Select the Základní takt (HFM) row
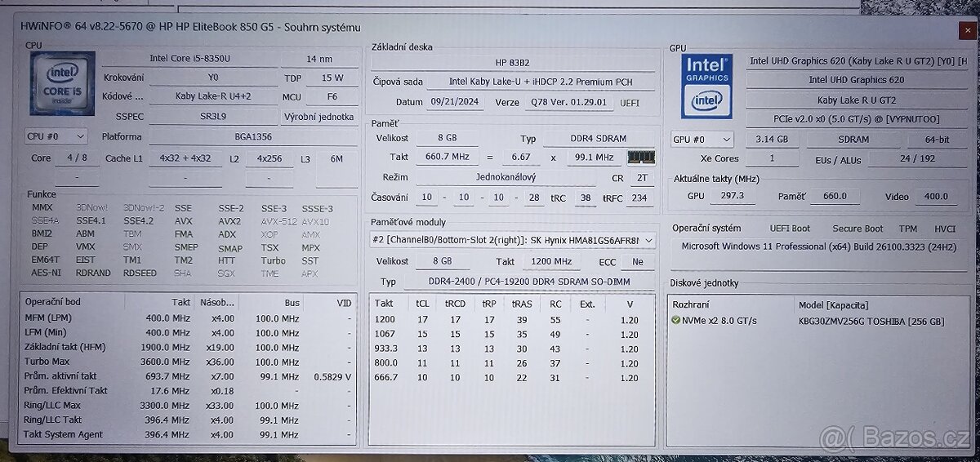980x462 pixels. 189,347
